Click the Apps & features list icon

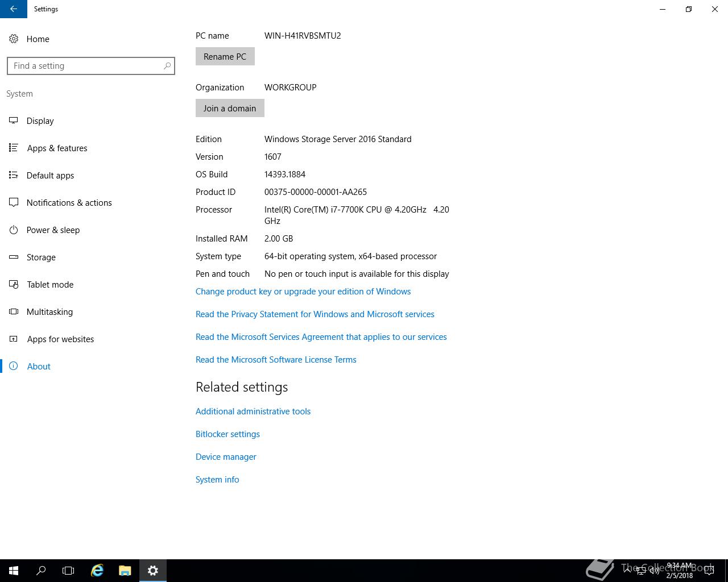(x=14, y=148)
